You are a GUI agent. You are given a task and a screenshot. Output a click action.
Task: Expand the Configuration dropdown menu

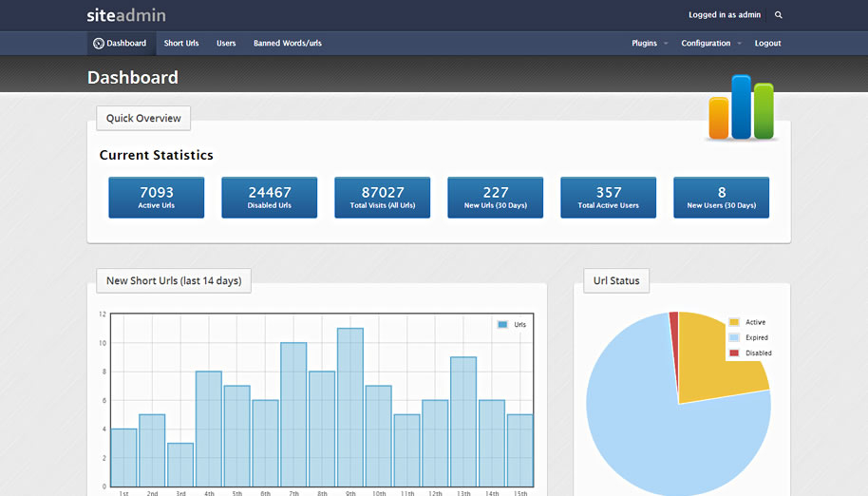pos(711,43)
